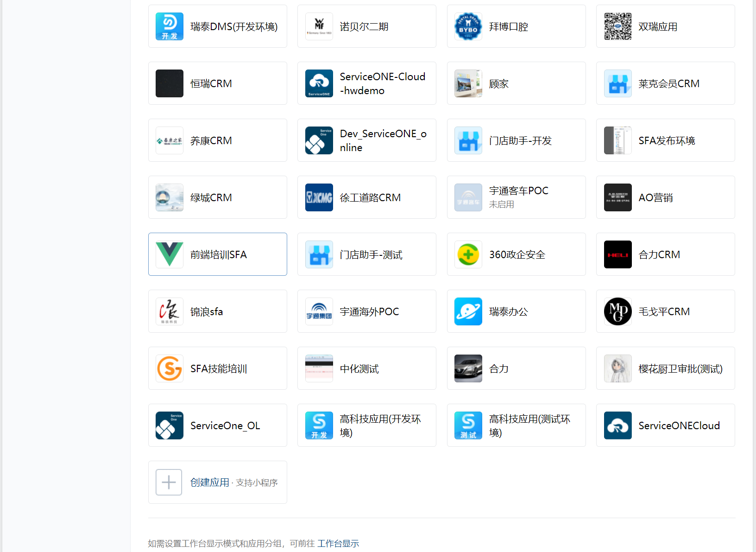Click the XCMG 徐工道路CRM icon
Screen dimensions: 756x552
(x=319, y=197)
